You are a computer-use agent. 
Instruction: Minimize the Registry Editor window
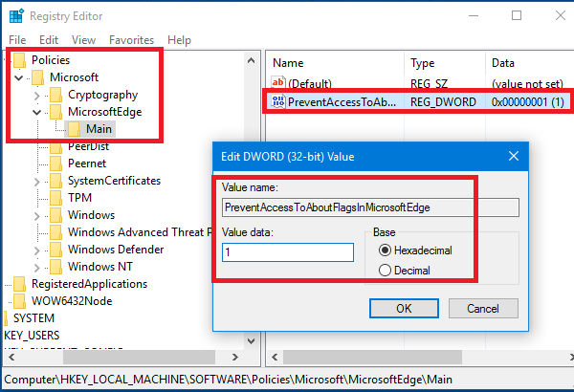tap(474, 15)
